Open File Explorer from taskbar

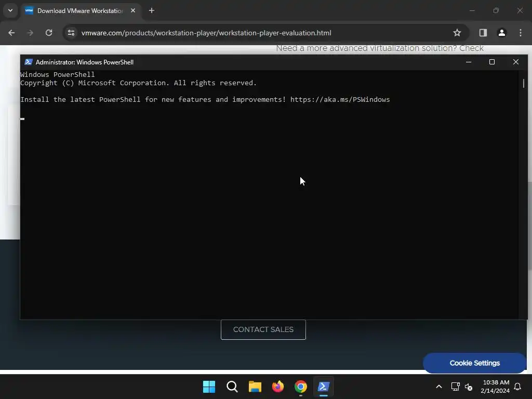(255, 387)
